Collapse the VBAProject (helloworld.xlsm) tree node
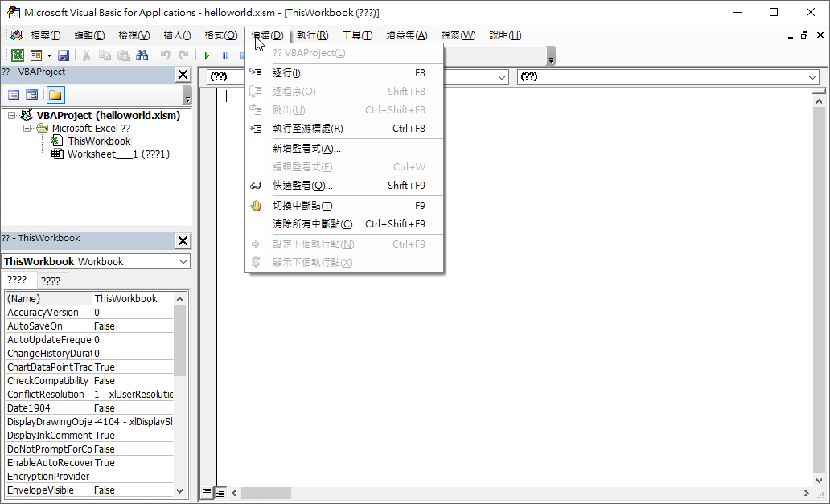The image size is (830, 504). pos(12,116)
